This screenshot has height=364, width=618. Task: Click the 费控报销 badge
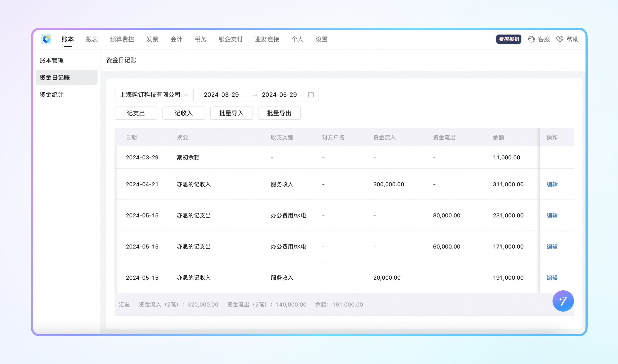pos(509,39)
